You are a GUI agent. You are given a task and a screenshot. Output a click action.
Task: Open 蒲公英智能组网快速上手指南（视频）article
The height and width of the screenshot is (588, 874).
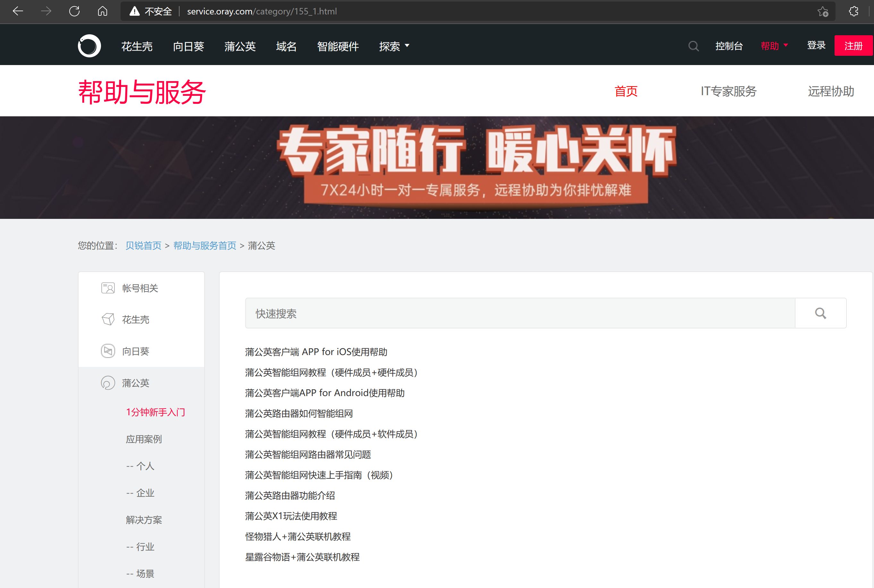319,475
